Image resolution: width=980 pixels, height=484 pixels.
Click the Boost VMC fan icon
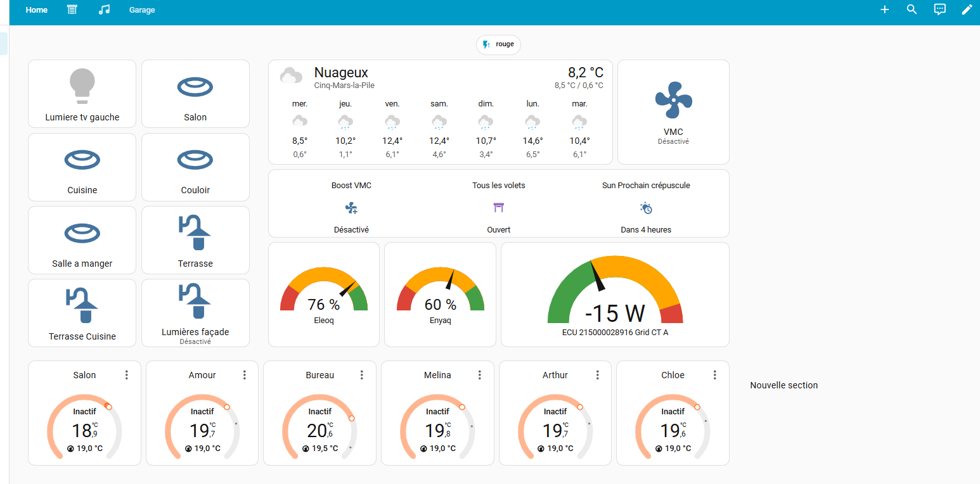(351, 208)
